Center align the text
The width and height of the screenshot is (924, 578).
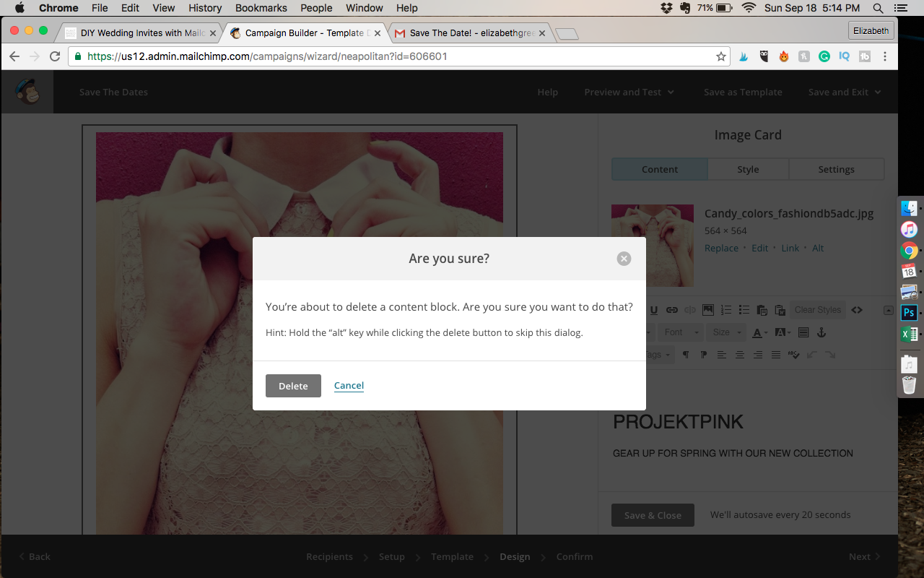[740, 355]
